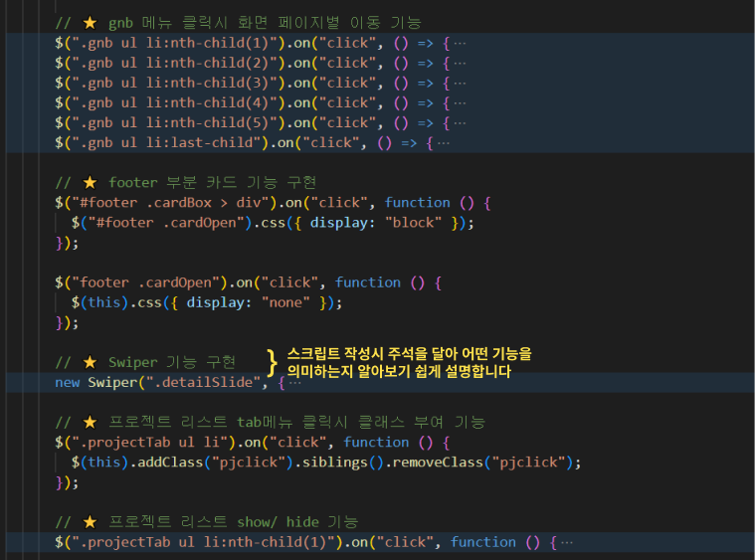
Task: Expand the folded projectTab nth-child(1) handler
Action: click(x=567, y=542)
